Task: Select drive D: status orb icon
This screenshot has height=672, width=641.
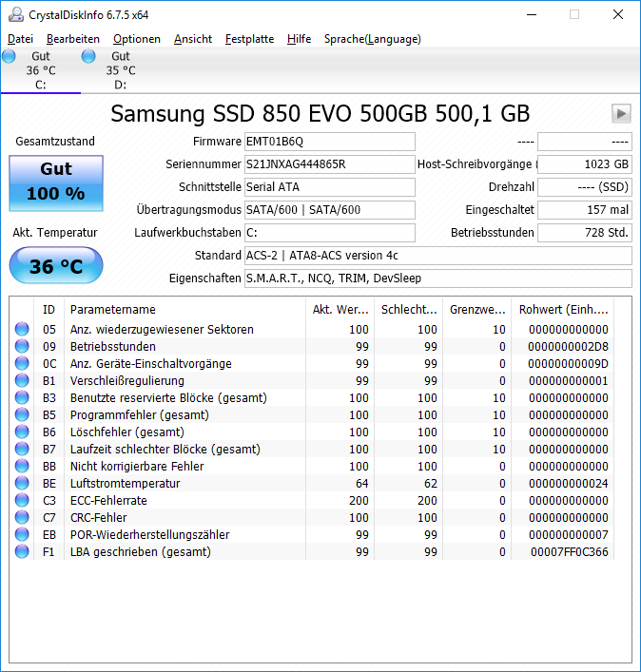Action: [x=88, y=56]
